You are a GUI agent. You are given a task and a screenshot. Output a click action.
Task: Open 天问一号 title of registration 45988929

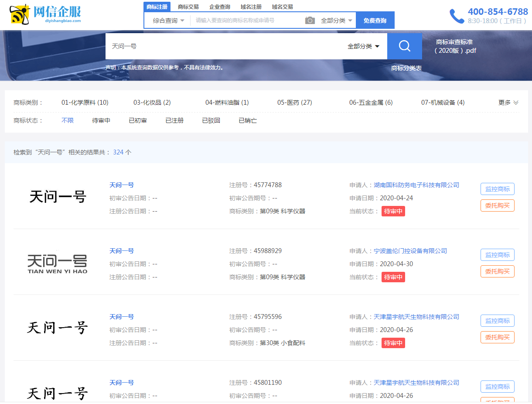(x=122, y=251)
